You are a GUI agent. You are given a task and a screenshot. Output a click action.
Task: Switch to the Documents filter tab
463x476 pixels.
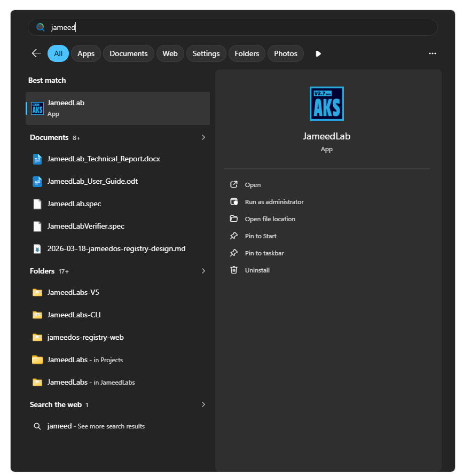tap(129, 53)
